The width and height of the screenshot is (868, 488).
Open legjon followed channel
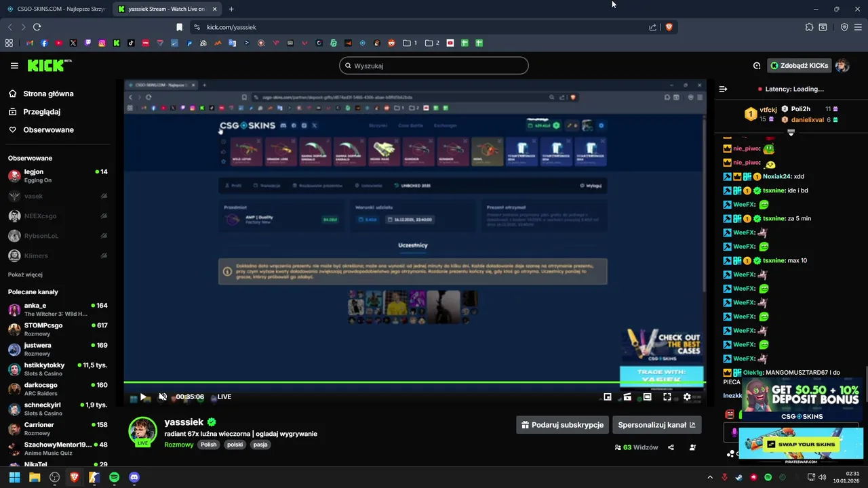58,176
